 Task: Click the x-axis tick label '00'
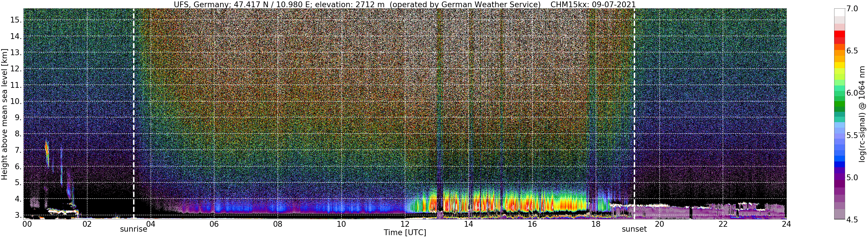(27, 224)
